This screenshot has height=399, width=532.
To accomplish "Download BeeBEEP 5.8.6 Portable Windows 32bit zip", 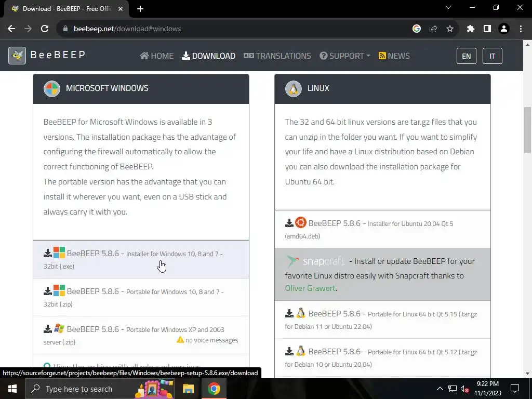I will [141, 298].
